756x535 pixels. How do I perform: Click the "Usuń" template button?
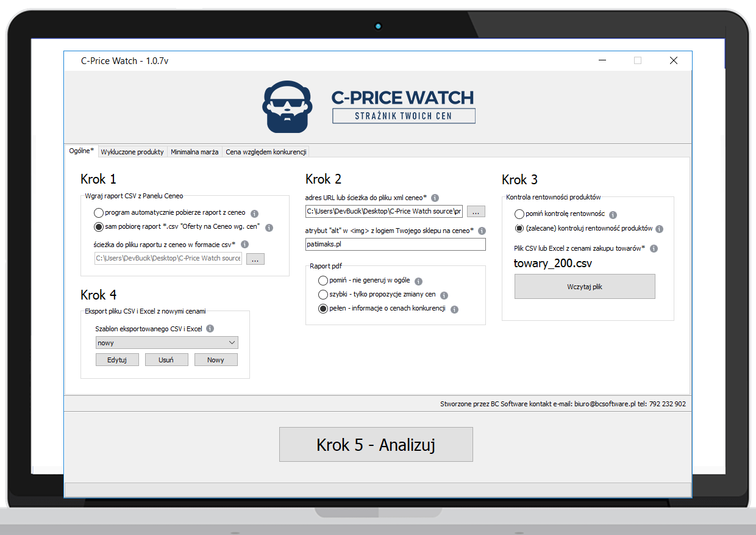point(166,360)
